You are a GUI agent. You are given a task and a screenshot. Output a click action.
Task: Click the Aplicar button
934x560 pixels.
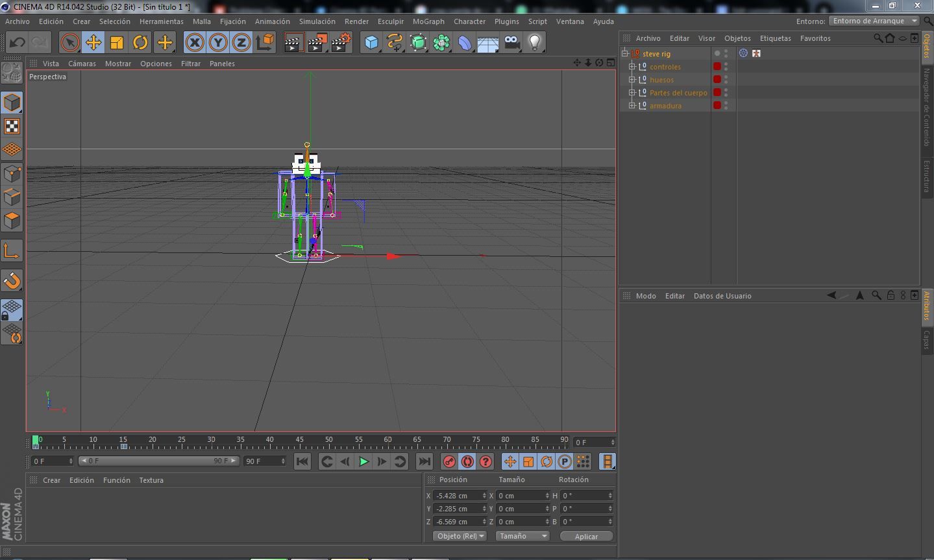point(586,537)
